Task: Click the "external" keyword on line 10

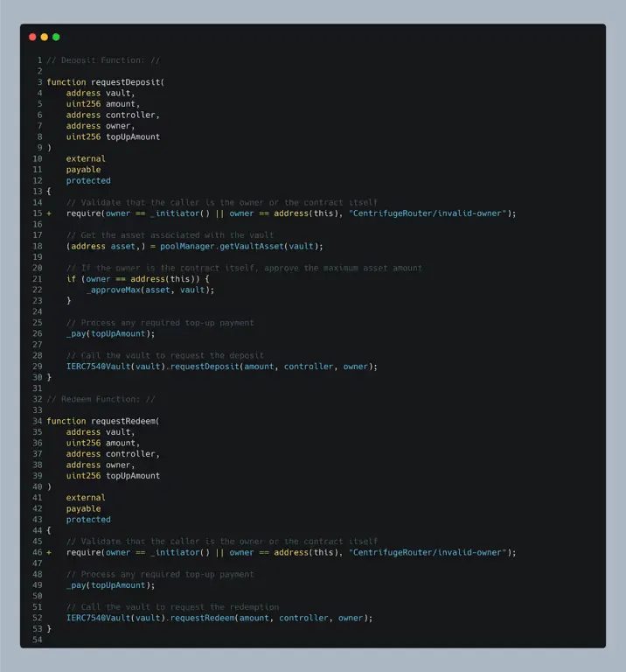Action: (x=86, y=158)
